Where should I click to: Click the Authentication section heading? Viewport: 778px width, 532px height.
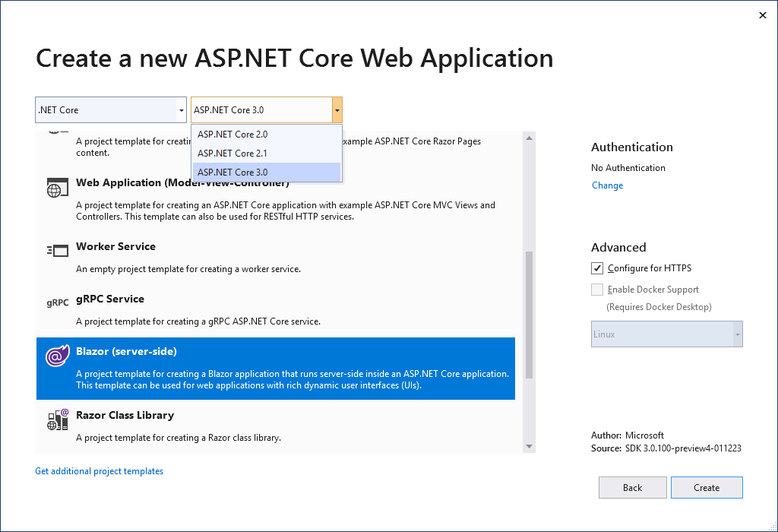(632, 147)
